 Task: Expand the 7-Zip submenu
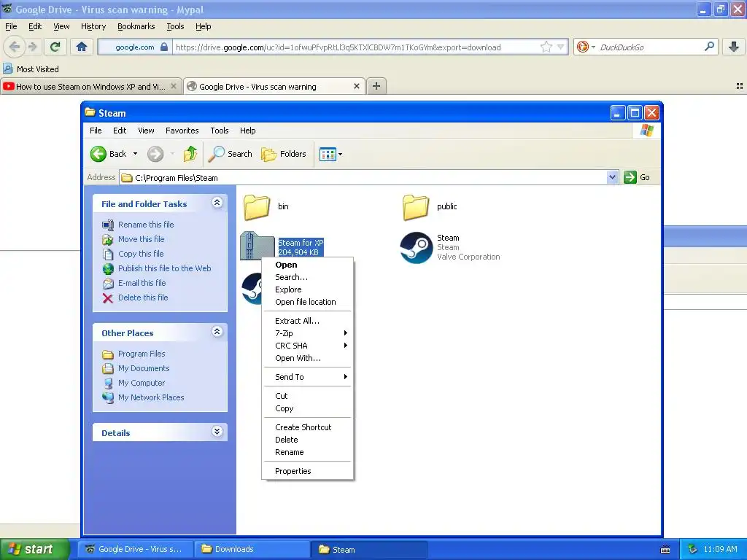click(308, 333)
